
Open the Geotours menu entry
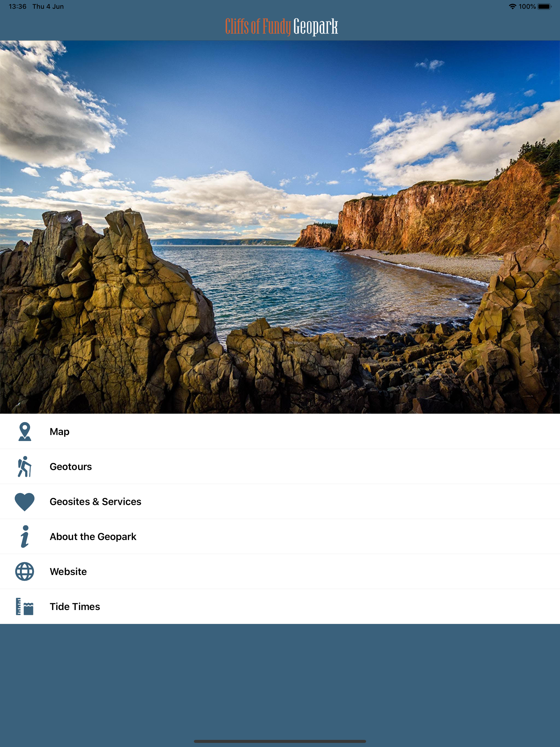pyautogui.click(x=280, y=466)
